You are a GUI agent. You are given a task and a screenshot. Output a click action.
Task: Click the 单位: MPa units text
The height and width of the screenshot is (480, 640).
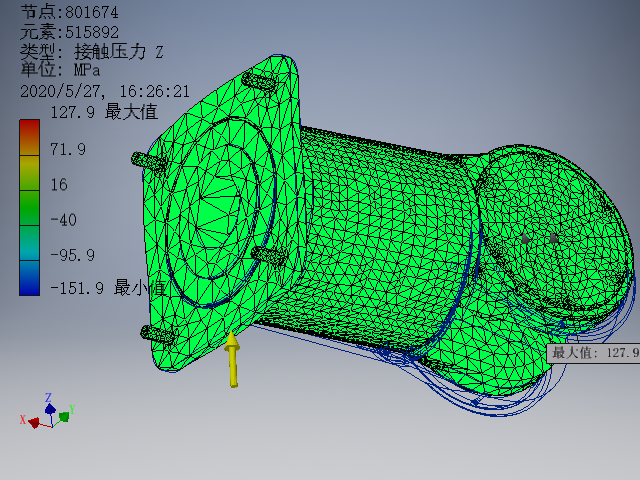pyautogui.click(x=60, y=69)
